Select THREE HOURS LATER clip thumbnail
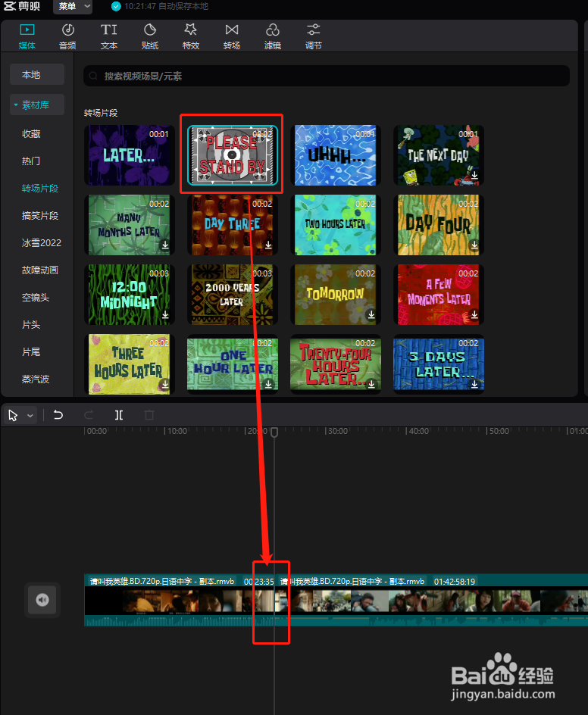588x715 pixels. coord(129,364)
